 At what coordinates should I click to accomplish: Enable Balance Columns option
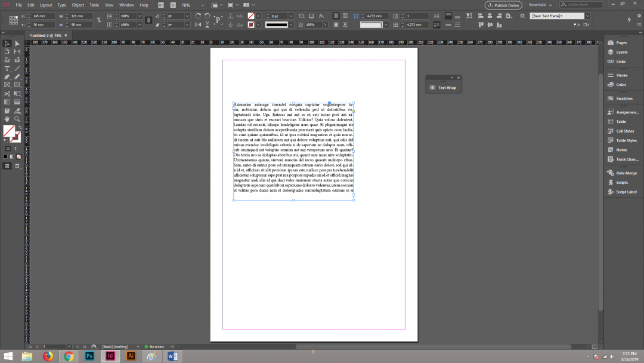tap(437, 16)
